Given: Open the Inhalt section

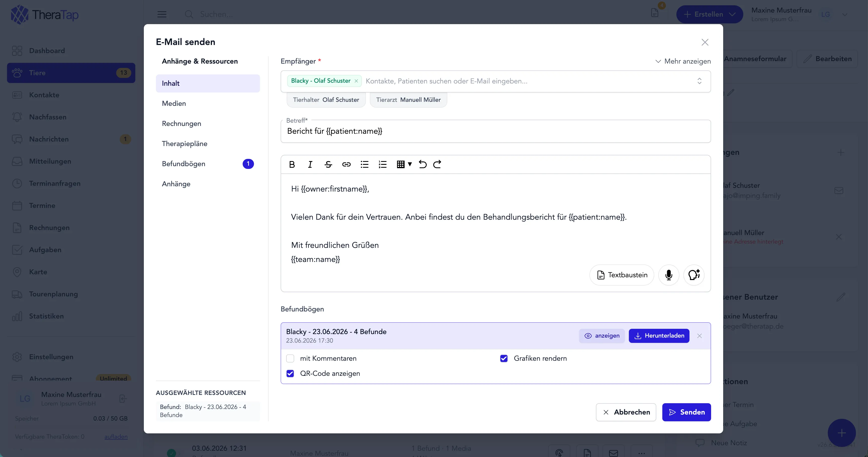Looking at the screenshot, I should coord(208,83).
